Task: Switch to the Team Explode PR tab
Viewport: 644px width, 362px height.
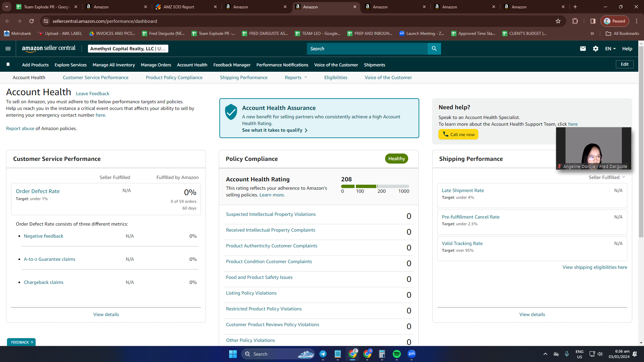Action: click(46, 7)
